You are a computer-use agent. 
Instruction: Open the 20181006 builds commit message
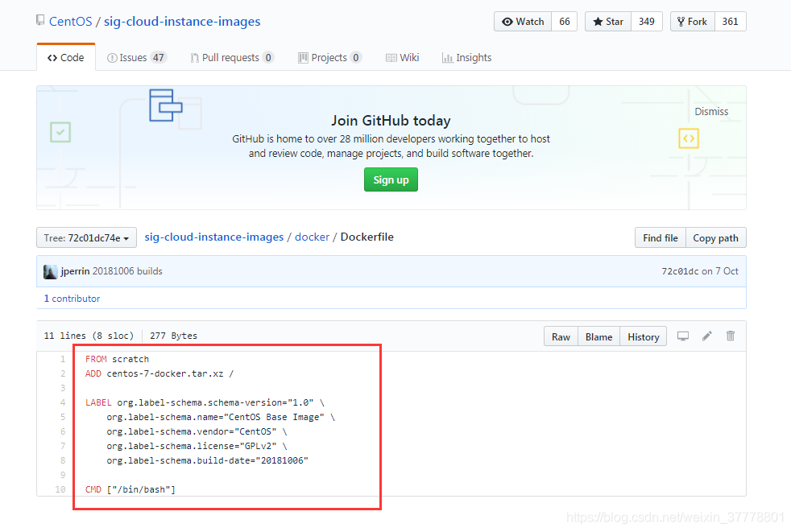tap(127, 271)
